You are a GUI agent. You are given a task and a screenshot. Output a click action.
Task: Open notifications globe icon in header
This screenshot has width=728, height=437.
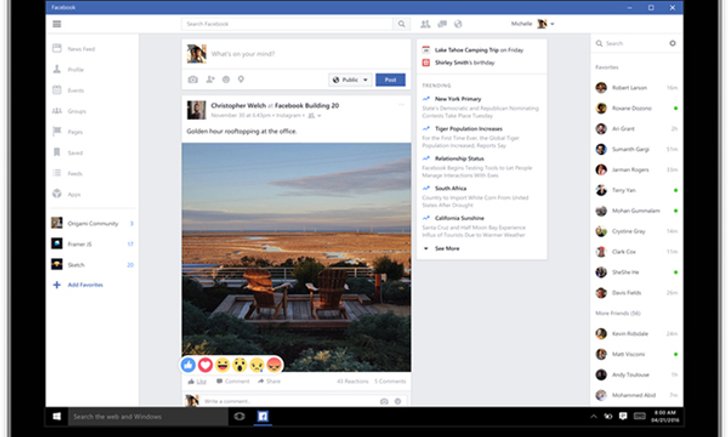tap(458, 24)
